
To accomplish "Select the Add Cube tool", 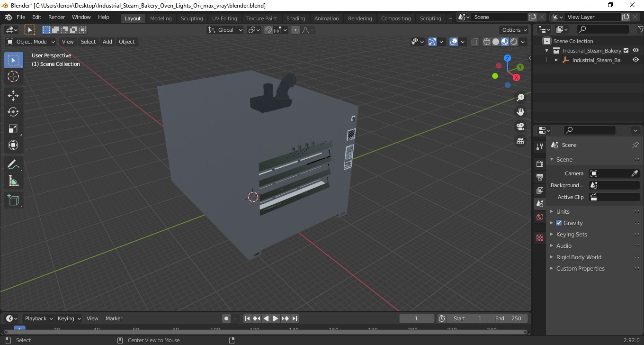I will pyautogui.click(x=13, y=200).
